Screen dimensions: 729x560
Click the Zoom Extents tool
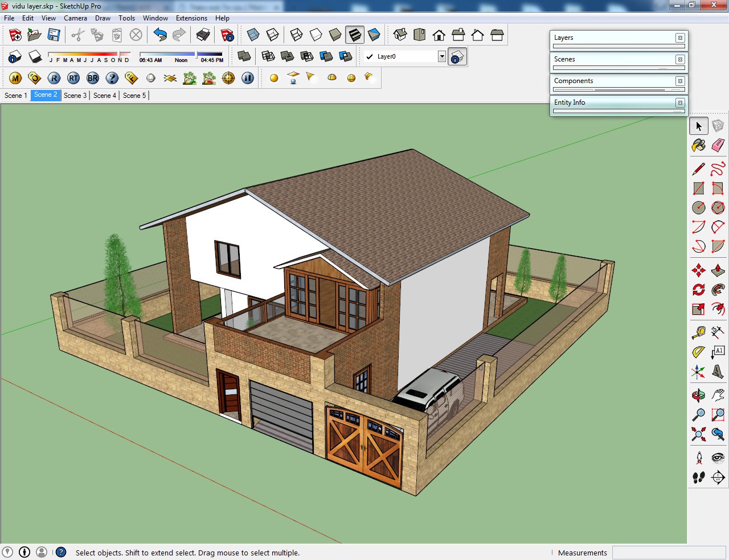pyautogui.click(x=699, y=435)
